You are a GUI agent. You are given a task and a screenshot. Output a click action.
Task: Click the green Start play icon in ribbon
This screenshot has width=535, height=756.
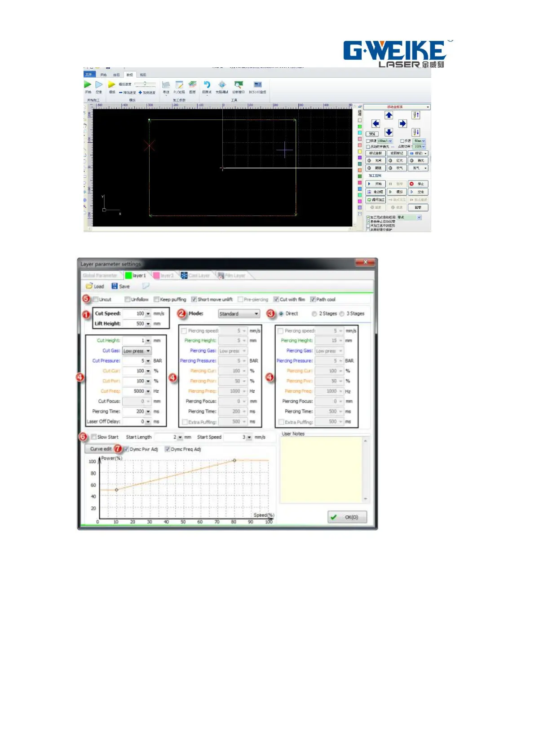pyautogui.click(x=88, y=84)
